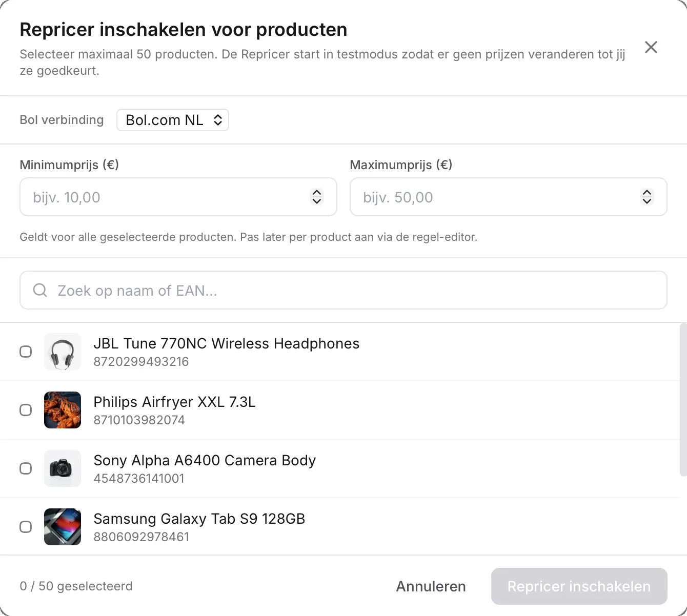The width and height of the screenshot is (687, 616).
Task: Click the Samsung tablet thumbnail
Action: (x=63, y=527)
